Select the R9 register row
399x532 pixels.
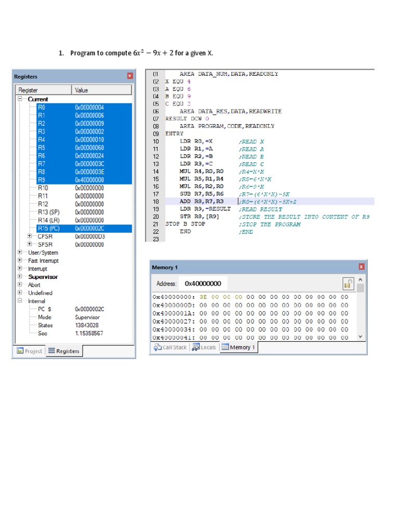84,180
